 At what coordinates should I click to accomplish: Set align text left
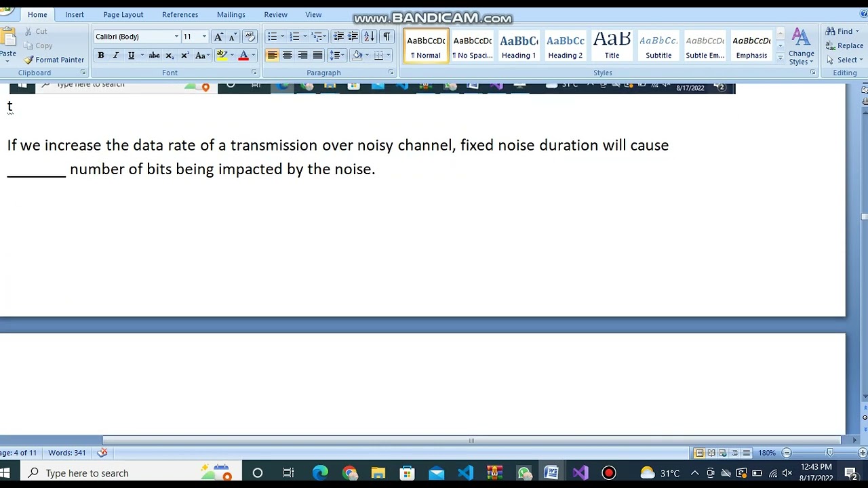point(272,56)
